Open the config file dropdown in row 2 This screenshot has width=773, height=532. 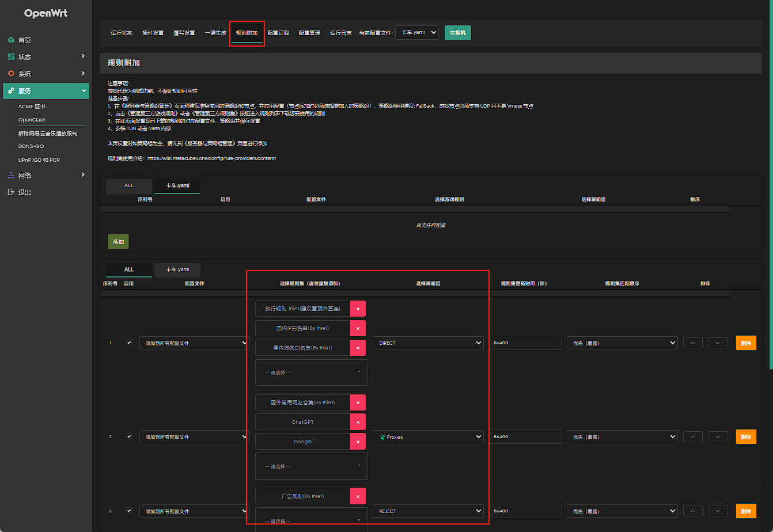(194, 437)
